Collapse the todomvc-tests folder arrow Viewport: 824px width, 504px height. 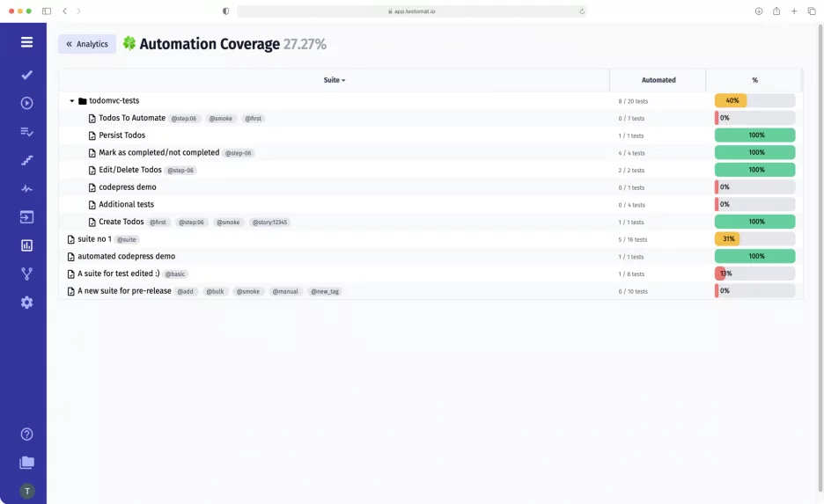[72, 101]
